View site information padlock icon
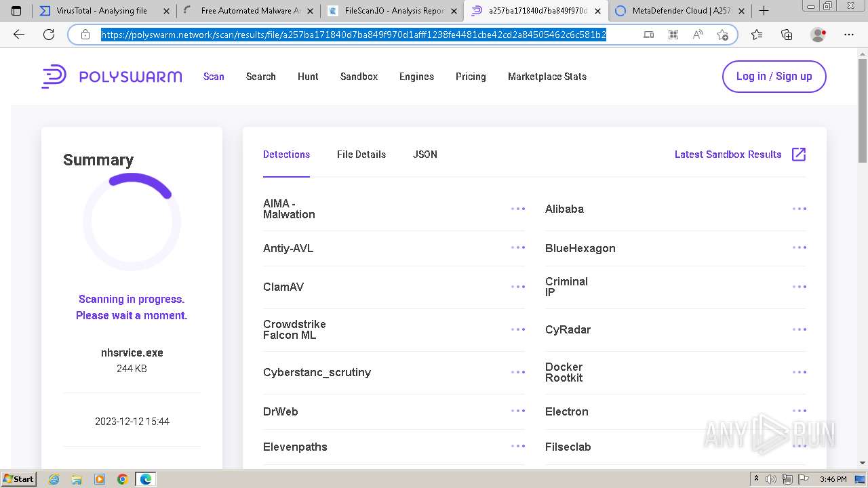Image resolution: width=868 pixels, height=488 pixels. point(85,35)
